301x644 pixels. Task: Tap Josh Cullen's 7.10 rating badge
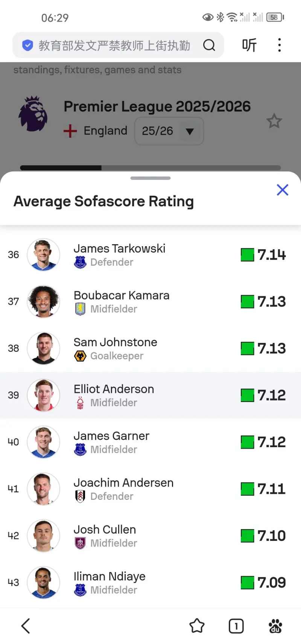click(263, 536)
